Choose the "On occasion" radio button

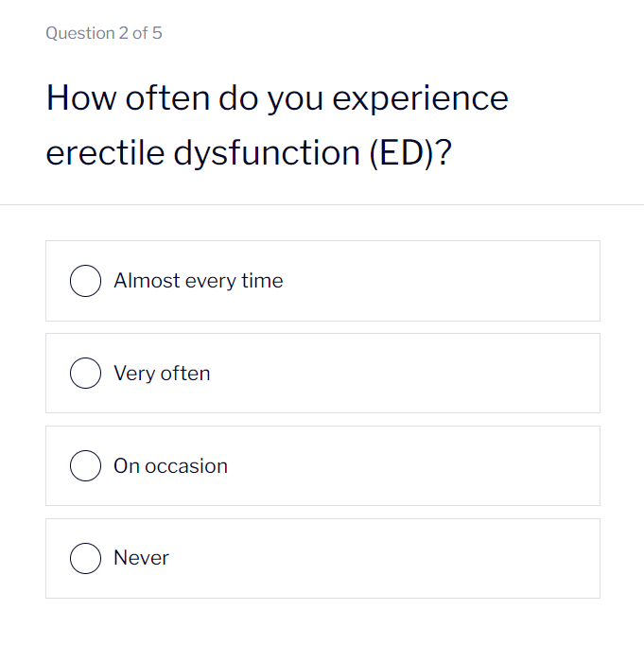(x=86, y=465)
